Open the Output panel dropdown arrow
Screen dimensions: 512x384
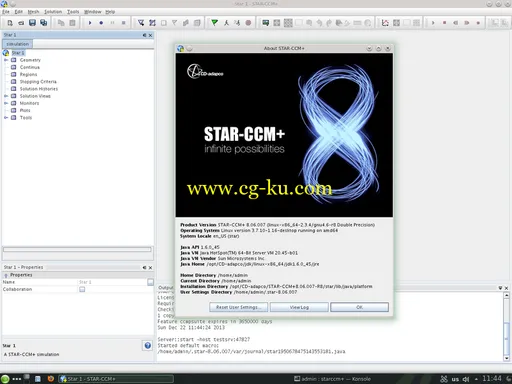click(500, 288)
